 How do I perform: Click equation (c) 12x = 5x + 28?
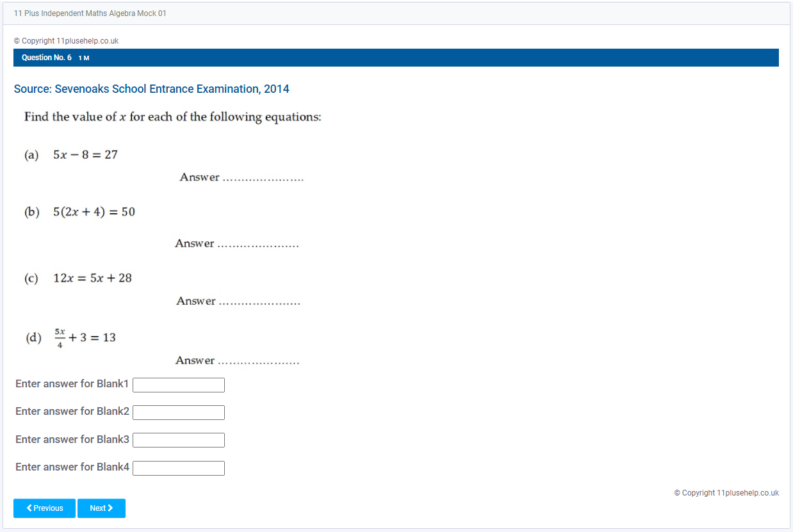[x=92, y=278]
